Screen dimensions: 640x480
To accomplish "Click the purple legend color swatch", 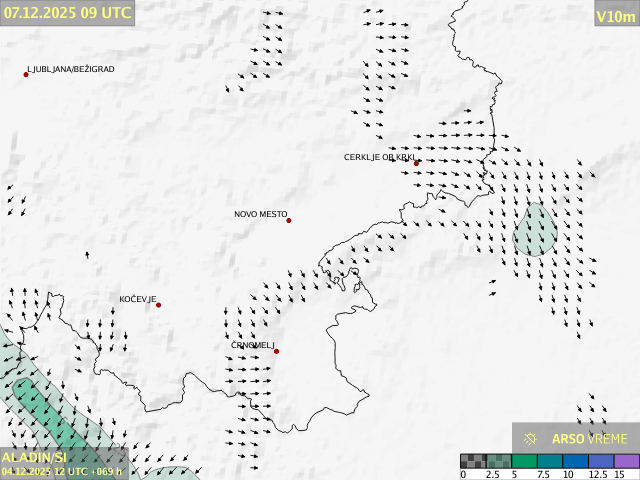I will pos(626,461).
